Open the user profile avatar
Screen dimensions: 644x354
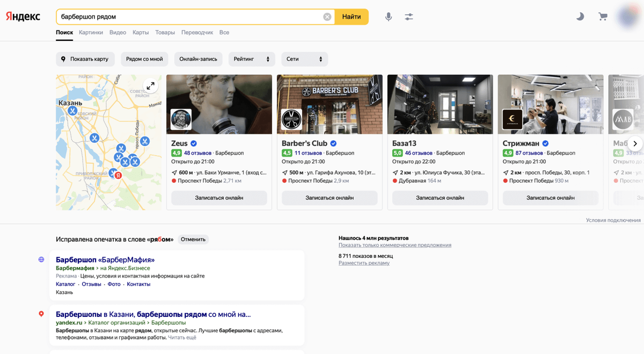click(x=630, y=17)
